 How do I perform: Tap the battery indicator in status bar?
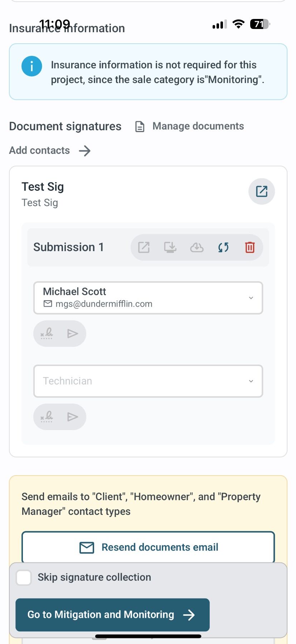[x=260, y=24]
